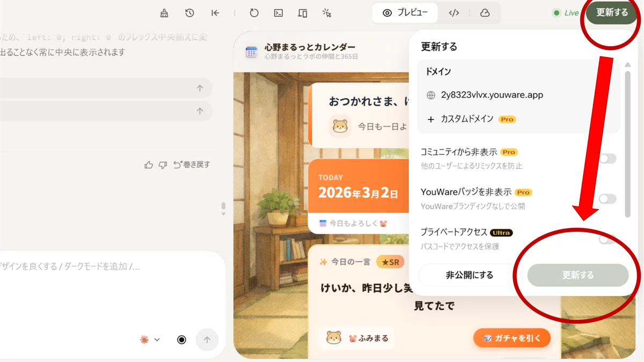This screenshot has height=362, width=644.
Task: Click the ★SR rarity badge
Action: click(x=390, y=262)
